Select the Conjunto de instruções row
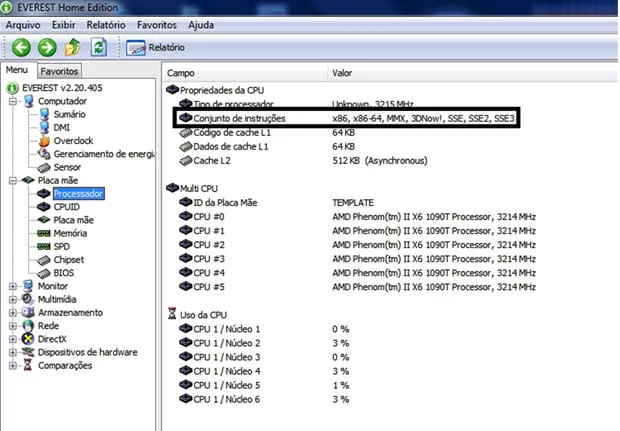Viewport: 620px width, 431px height. (x=346, y=118)
